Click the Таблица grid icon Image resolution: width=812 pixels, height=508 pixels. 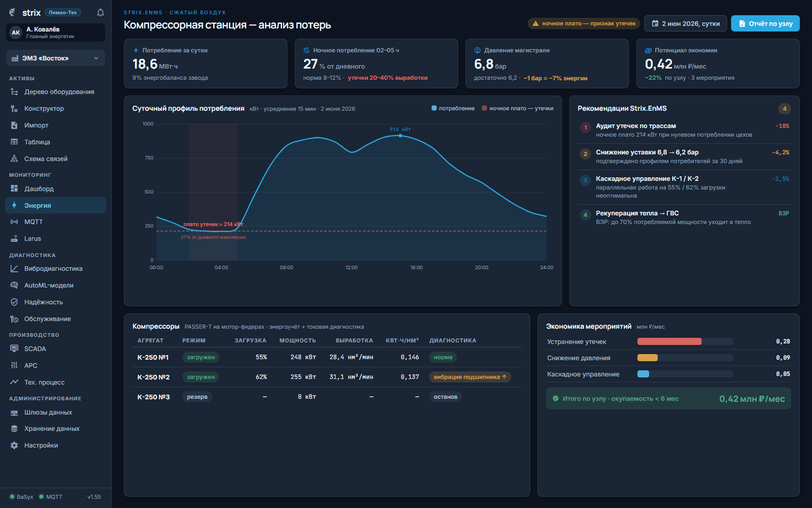click(x=14, y=142)
